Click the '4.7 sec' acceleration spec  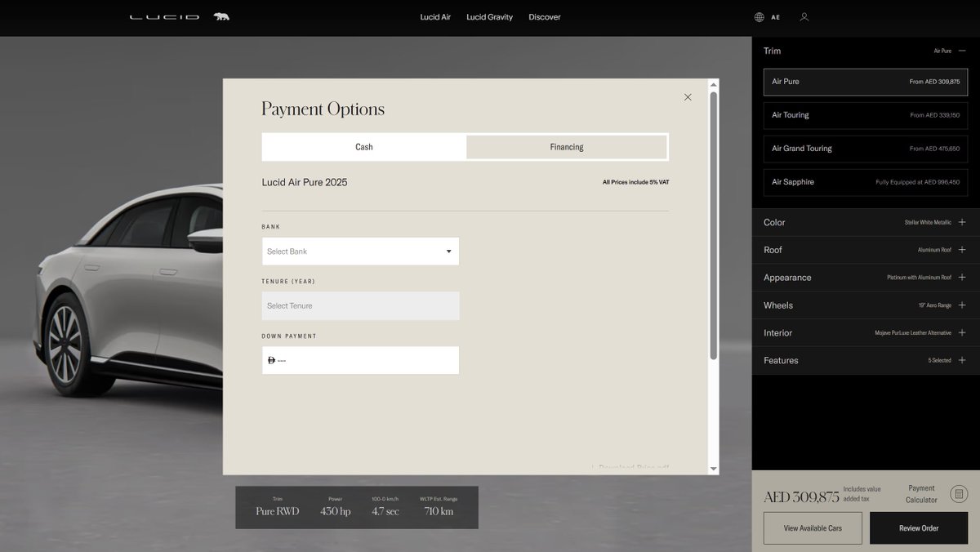tap(385, 511)
